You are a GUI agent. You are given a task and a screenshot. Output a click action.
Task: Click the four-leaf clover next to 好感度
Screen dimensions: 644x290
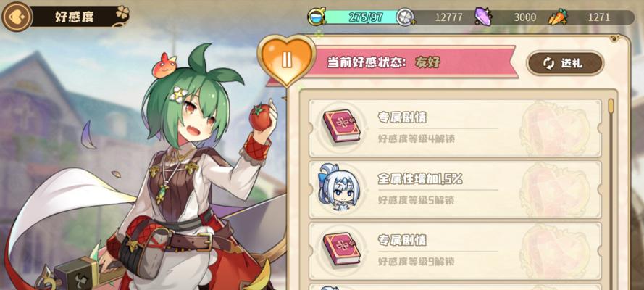pyautogui.click(x=122, y=13)
